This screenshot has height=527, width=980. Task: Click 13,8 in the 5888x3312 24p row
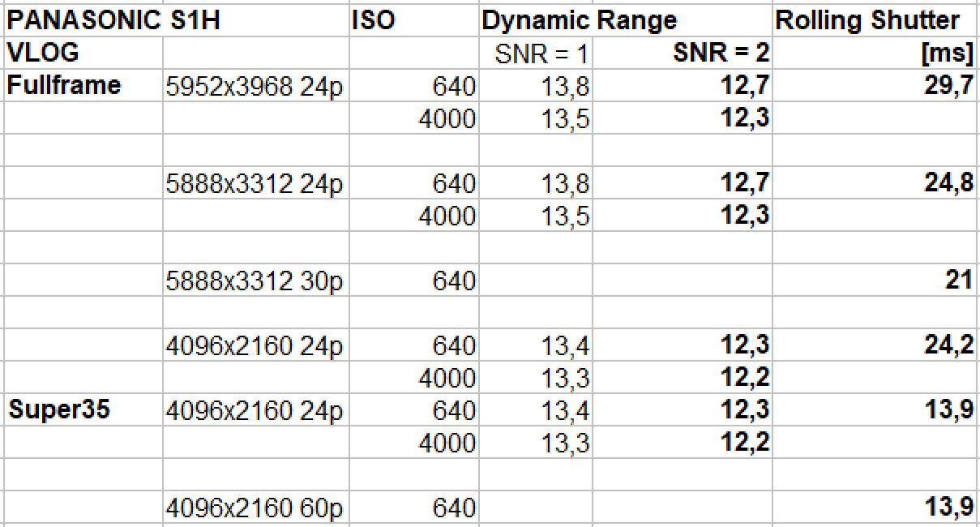pos(565,184)
